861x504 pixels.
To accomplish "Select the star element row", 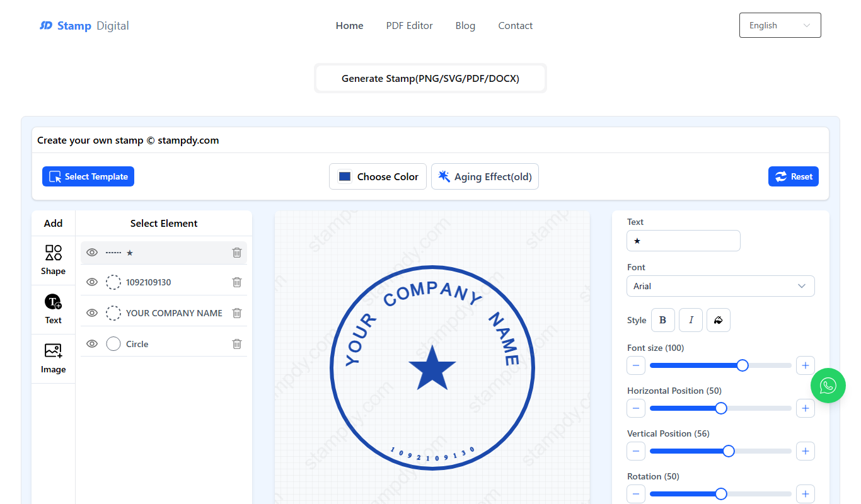I will [x=164, y=253].
